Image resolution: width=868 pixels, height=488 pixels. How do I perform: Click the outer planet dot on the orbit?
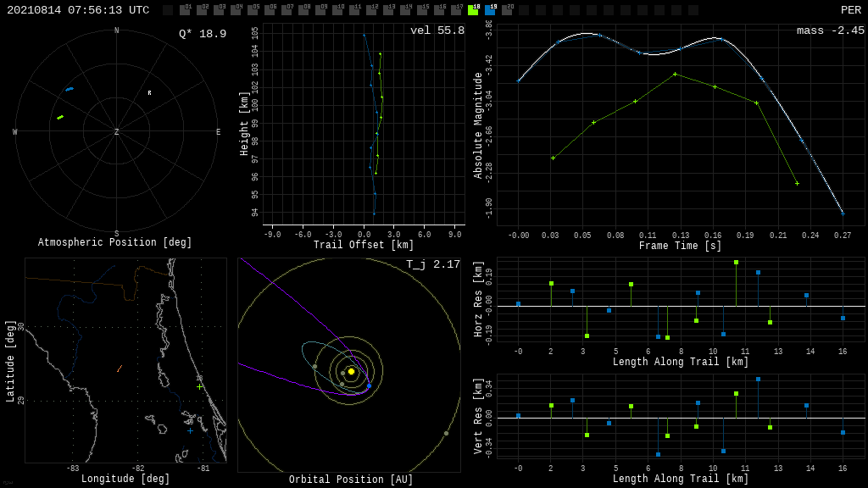tap(446, 433)
